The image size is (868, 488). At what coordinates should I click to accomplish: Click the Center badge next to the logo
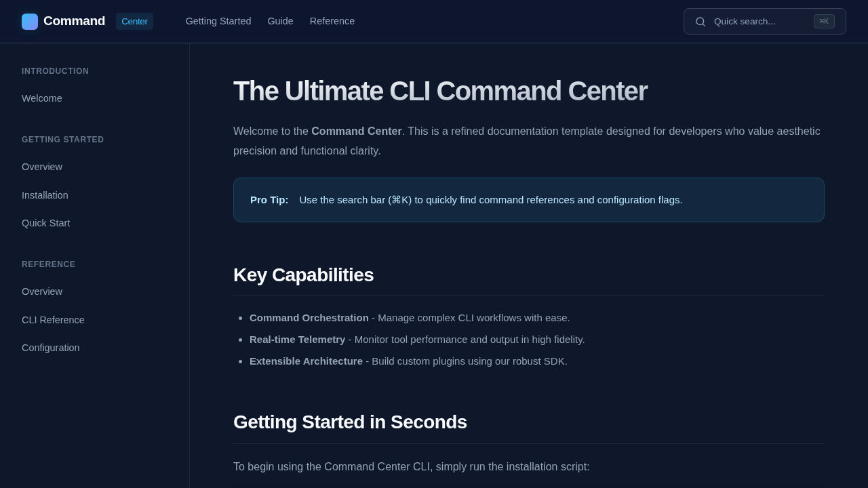(134, 22)
